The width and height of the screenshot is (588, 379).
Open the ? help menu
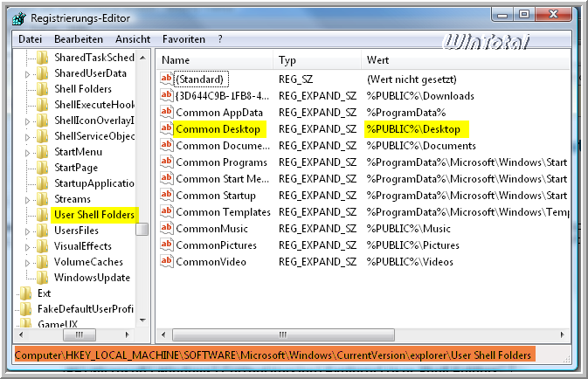pos(220,39)
